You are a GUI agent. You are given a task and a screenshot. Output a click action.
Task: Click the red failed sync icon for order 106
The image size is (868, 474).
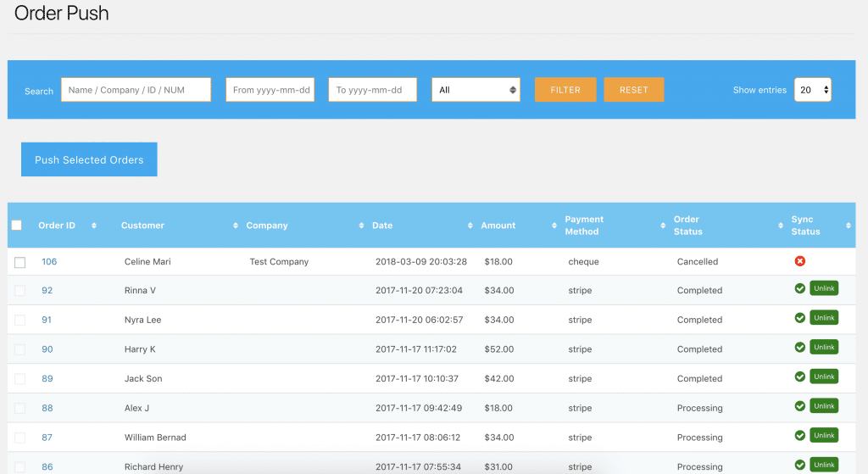click(800, 261)
